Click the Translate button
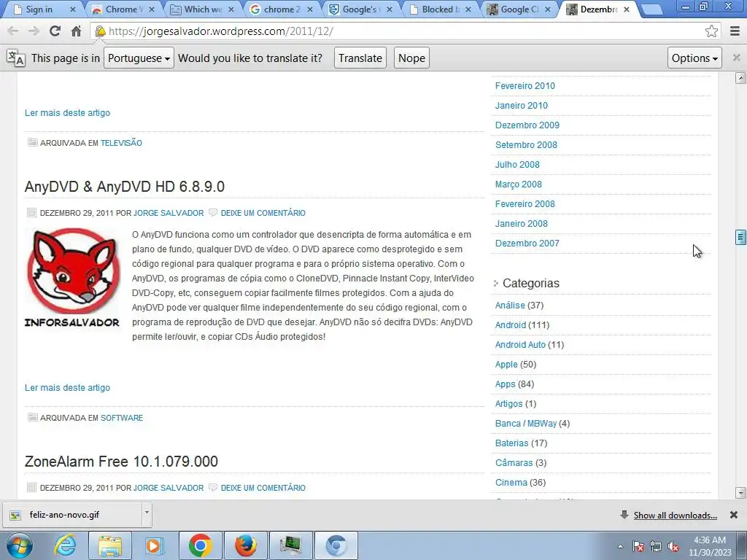 pos(360,58)
